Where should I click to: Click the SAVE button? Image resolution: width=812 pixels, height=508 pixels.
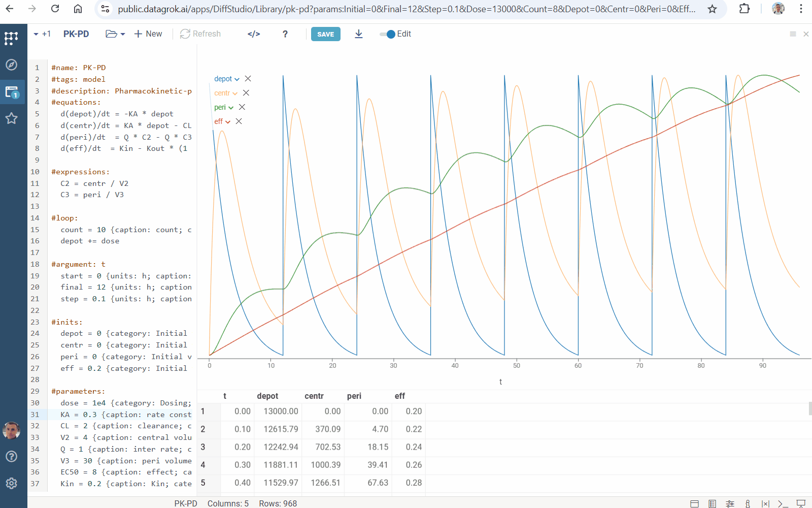tap(325, 34)
